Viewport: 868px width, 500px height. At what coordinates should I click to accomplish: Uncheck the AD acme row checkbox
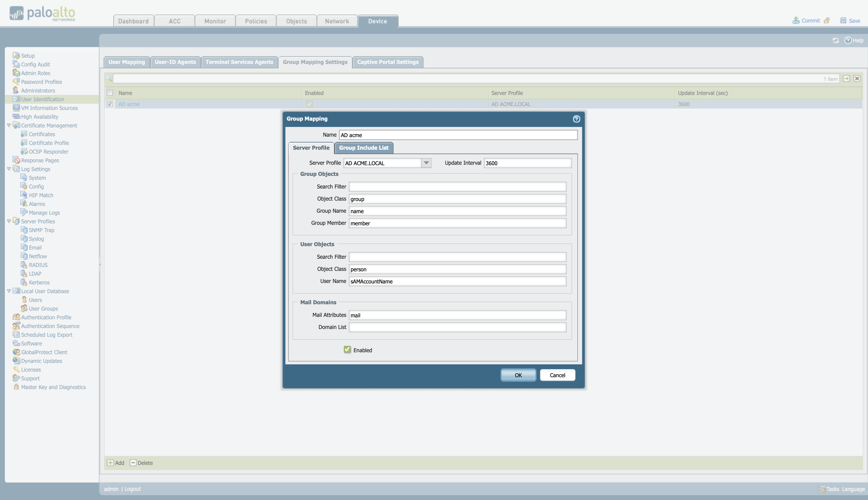point(109,104)
